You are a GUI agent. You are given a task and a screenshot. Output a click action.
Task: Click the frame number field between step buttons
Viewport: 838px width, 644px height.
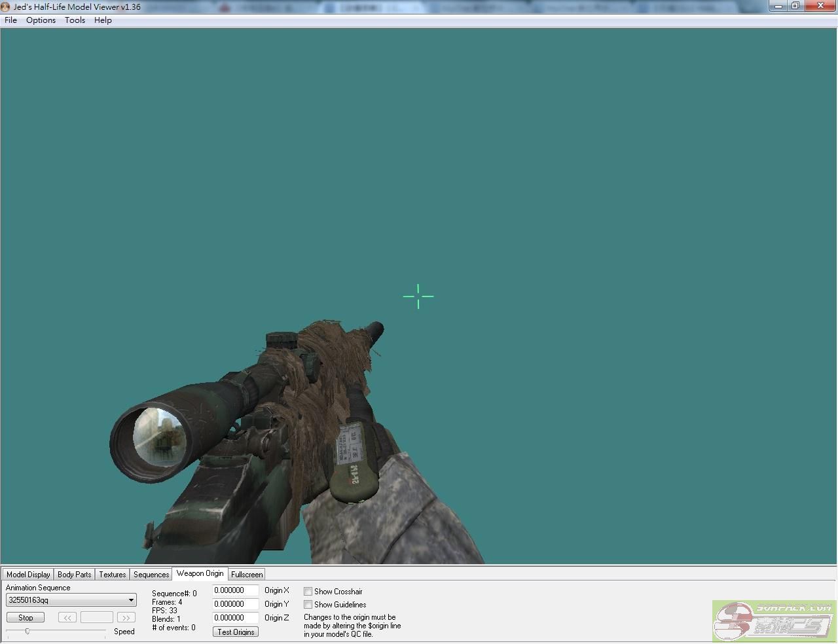click(97, 618)
